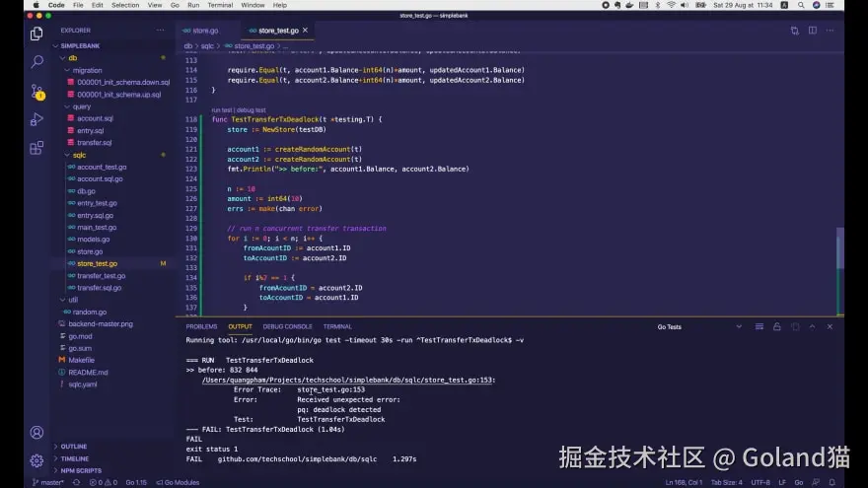The height and width of the screenshot is (488, 868).
Task: Expand the NPM SCRIPTS section
Action: (x=81, y=471)
